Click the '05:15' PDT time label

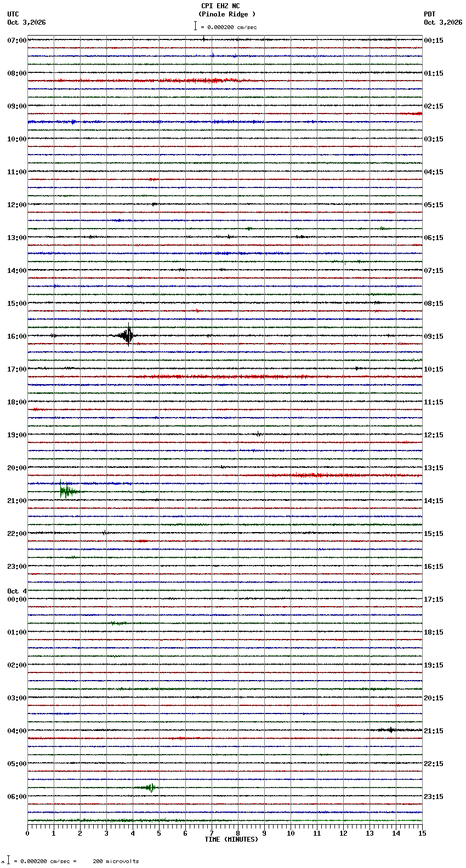[434, 205]
